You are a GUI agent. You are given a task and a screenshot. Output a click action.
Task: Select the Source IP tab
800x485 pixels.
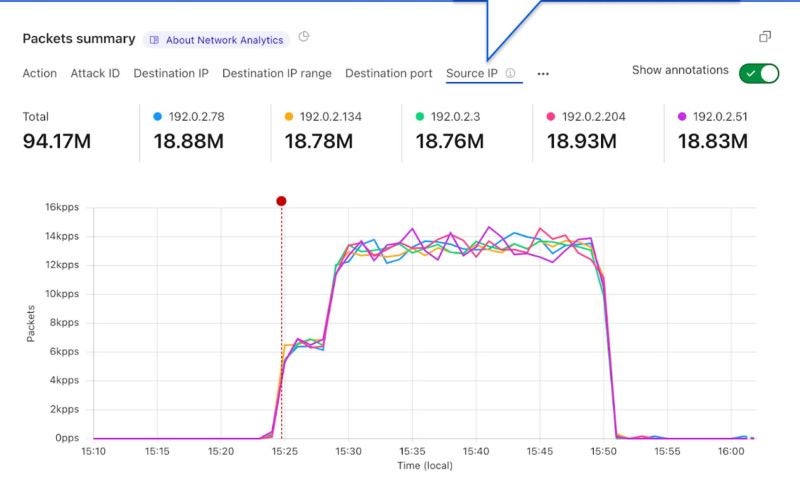click(472, 73)
